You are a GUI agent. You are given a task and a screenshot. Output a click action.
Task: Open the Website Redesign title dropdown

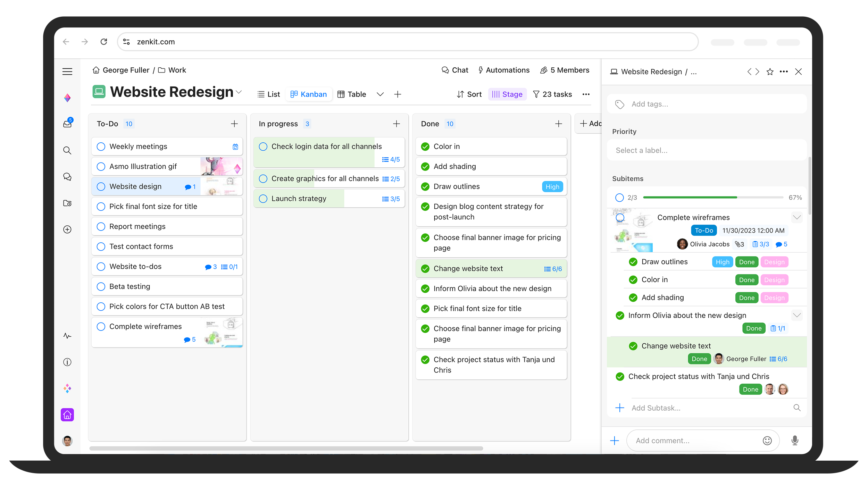point(239,92)
